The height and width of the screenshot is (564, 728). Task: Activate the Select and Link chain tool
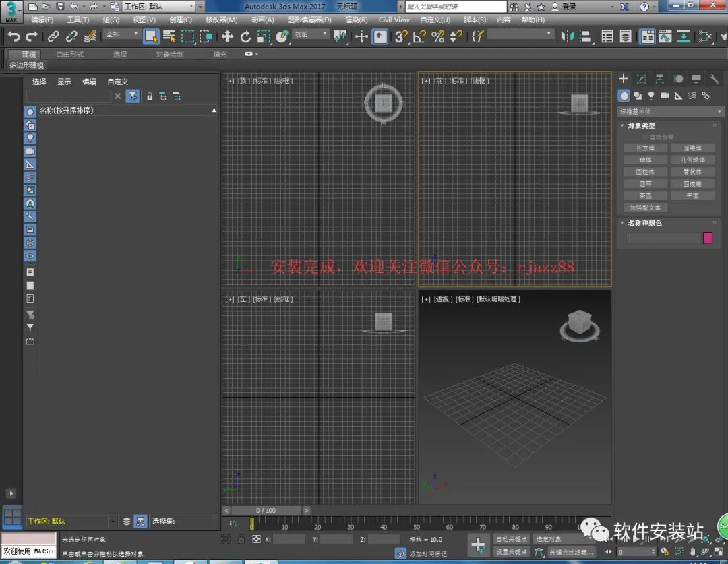coord(53,36)
